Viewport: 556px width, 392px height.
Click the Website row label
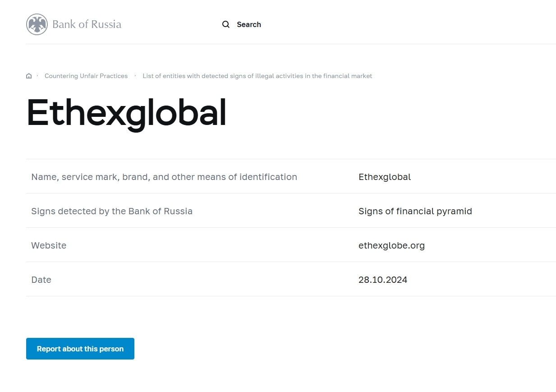49,245
